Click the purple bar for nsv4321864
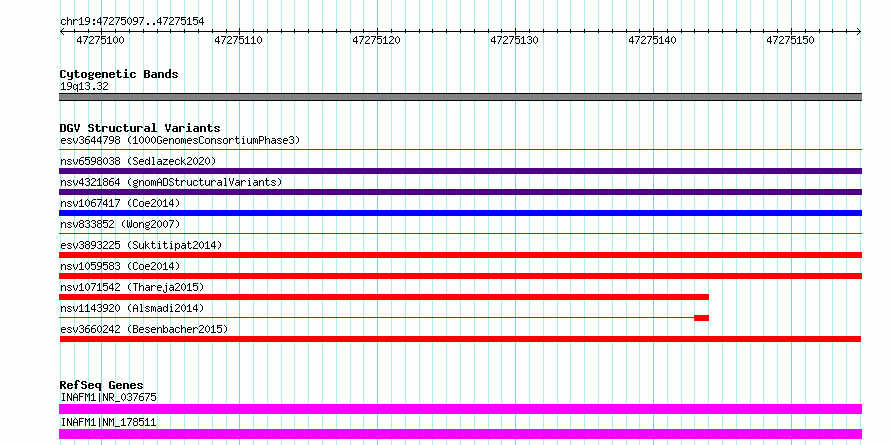 (x=460, y=192)
